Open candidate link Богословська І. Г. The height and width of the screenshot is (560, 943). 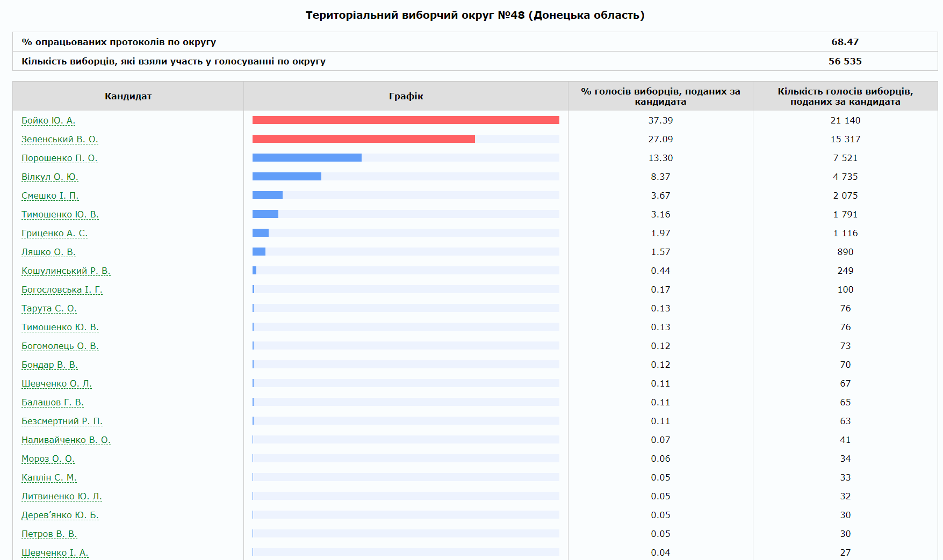[62, 289]
